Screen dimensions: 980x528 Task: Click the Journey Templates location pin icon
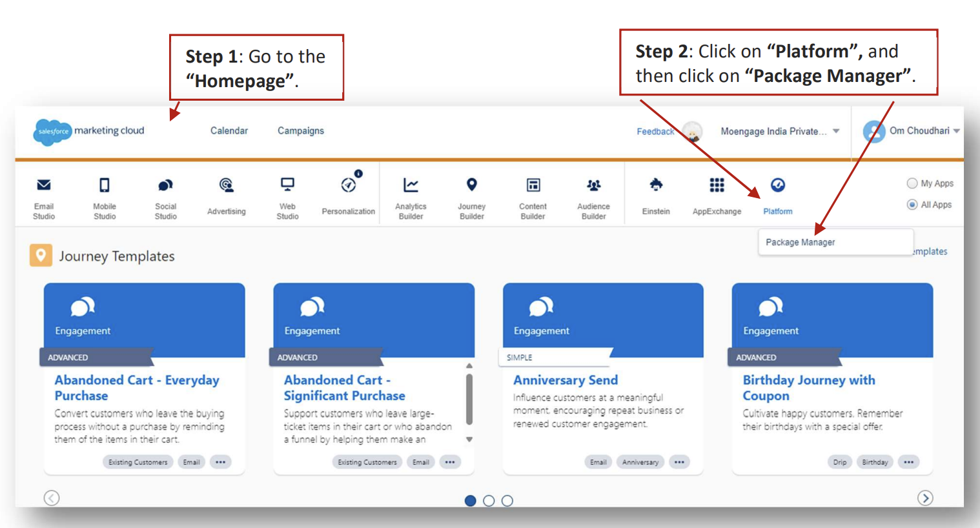point(41,255)
